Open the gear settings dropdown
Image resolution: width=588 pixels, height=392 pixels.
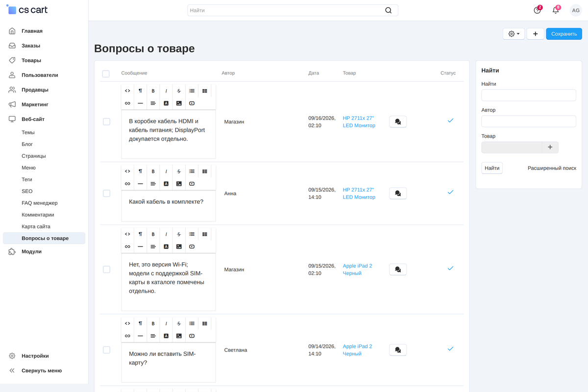514,34
